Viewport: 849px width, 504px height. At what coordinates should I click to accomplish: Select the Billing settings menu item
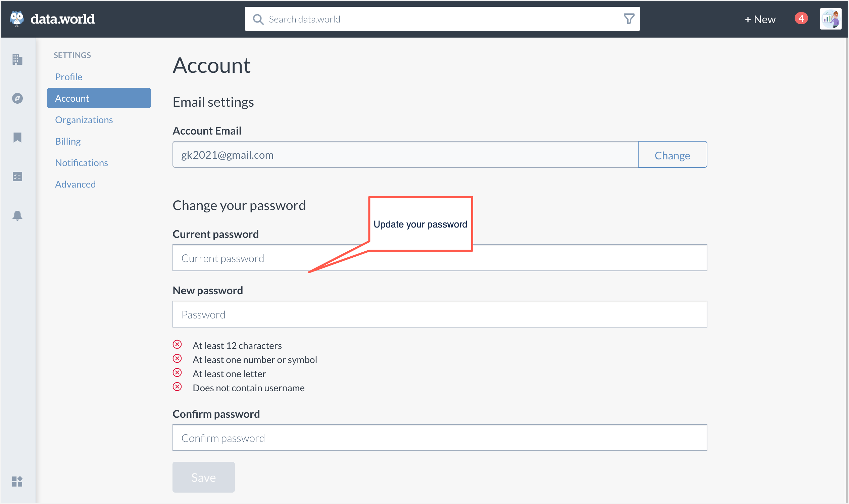66,141
